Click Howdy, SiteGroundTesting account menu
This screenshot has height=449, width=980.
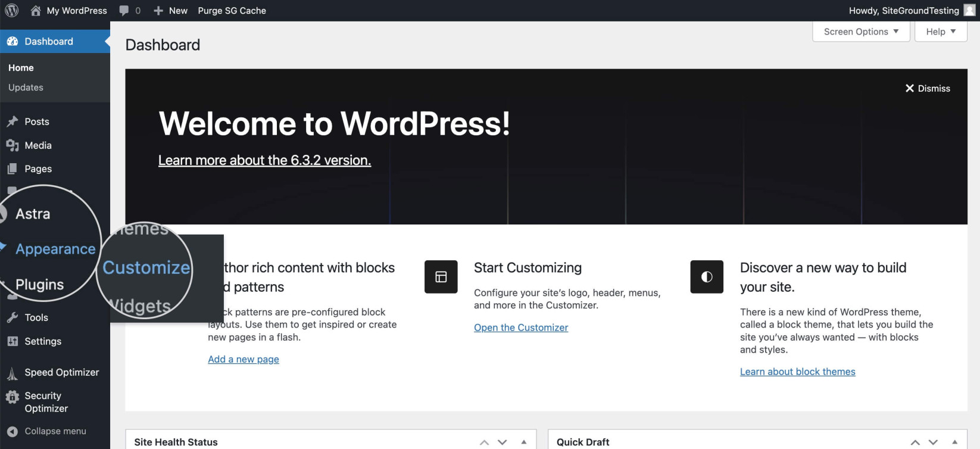912,11
